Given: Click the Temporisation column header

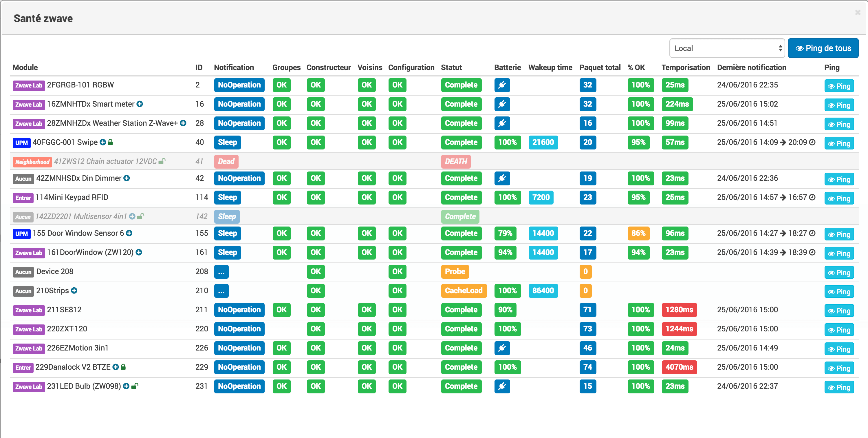Looking at the screenshot, I should pos(685,67).
